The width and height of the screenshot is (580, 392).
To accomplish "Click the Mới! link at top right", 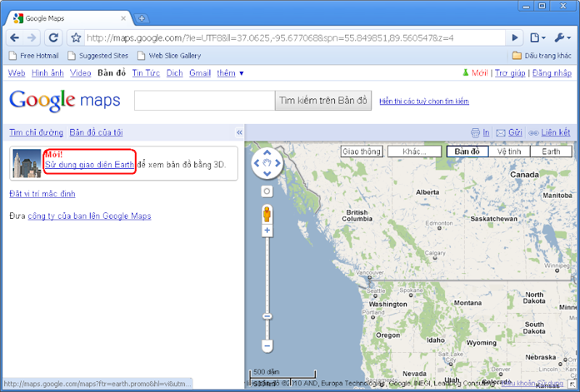I will point(480,73).
